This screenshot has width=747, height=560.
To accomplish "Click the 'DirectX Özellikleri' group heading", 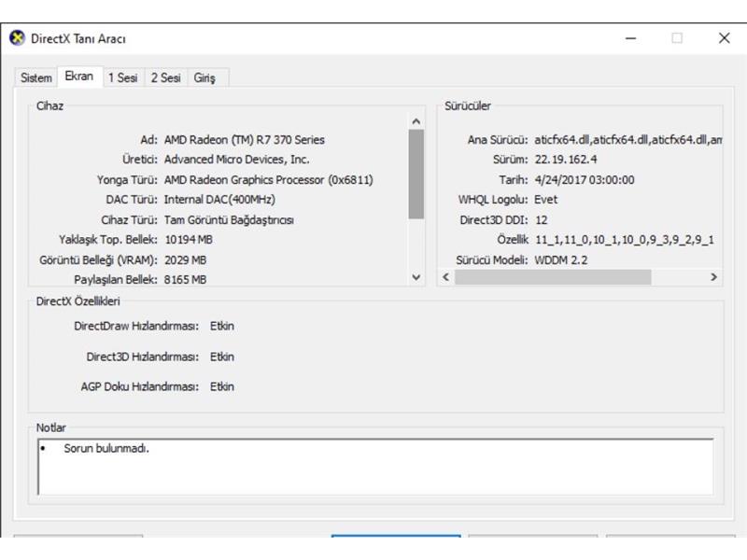I will [78, 301].
